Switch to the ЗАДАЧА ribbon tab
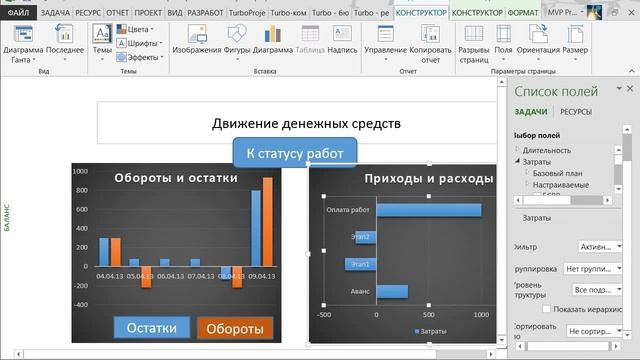This screenshot has height=360, width=640. point(55,13)
